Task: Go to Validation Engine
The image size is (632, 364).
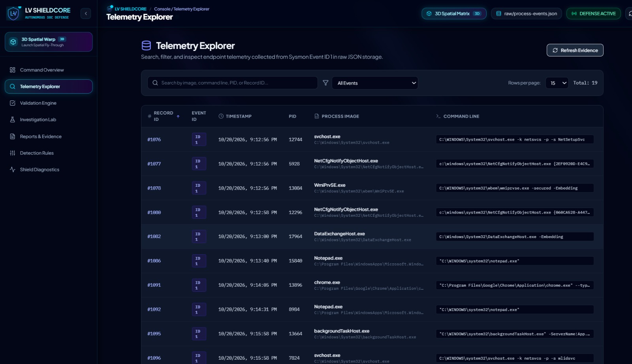Action: (49, 103)
